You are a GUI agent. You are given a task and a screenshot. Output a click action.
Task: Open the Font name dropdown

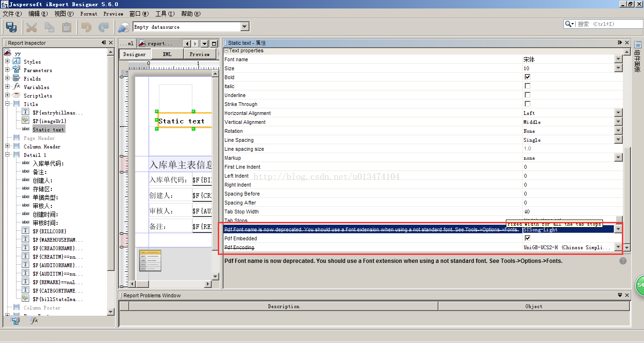pos(619,59)
